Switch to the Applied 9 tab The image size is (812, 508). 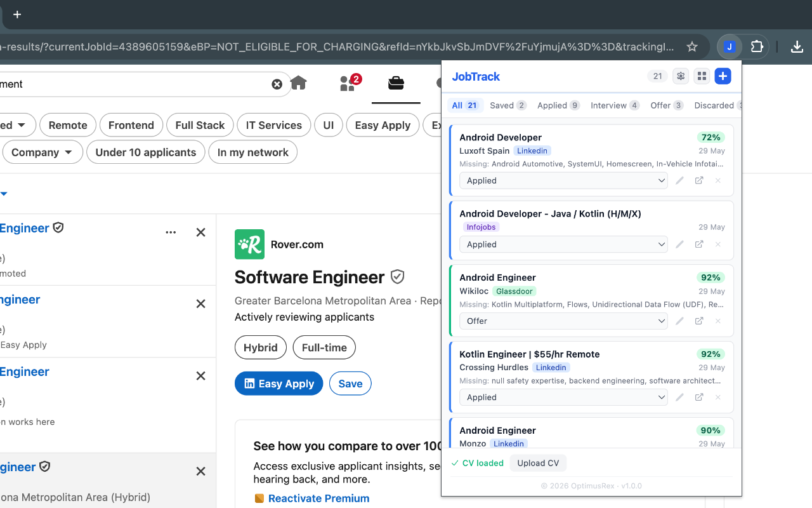point(558,105)
